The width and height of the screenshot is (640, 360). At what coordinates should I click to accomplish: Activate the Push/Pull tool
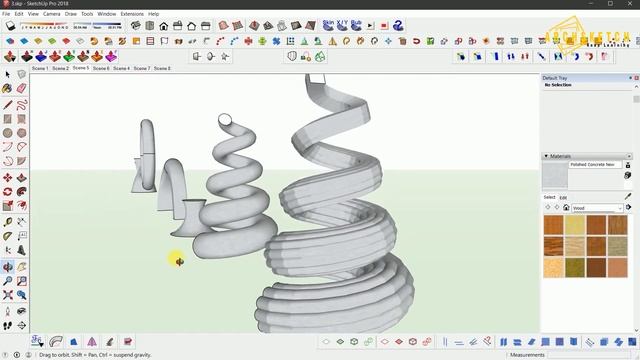(22, 178)
